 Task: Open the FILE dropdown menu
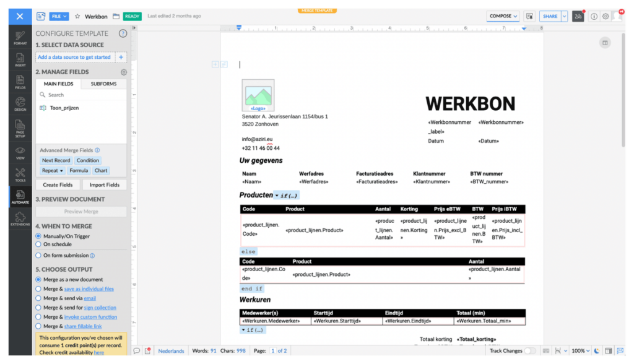point(59,16)
